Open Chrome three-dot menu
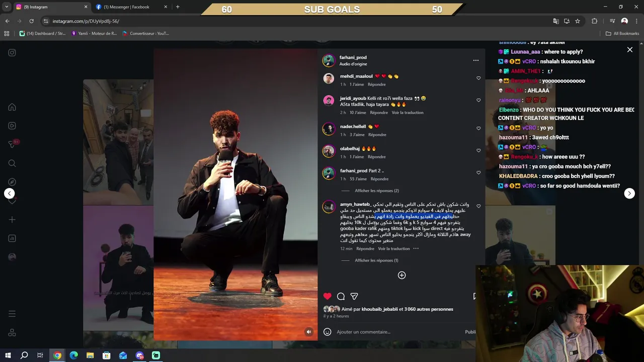 pyautogui.click(x=637, y=21)
